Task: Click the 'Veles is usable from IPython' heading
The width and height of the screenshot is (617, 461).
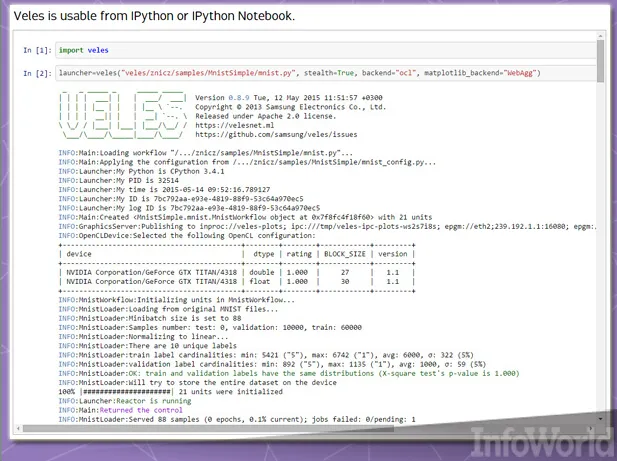Action: 154,16
